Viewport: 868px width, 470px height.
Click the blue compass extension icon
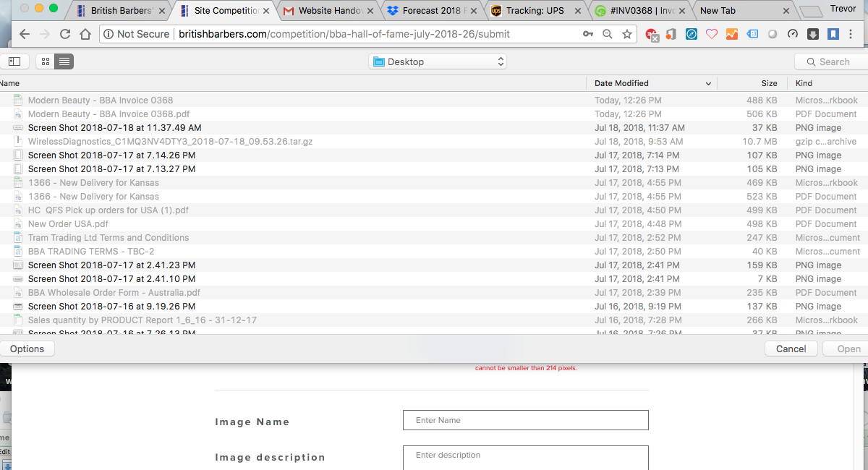pyautogui.click(x=692, y=34)
